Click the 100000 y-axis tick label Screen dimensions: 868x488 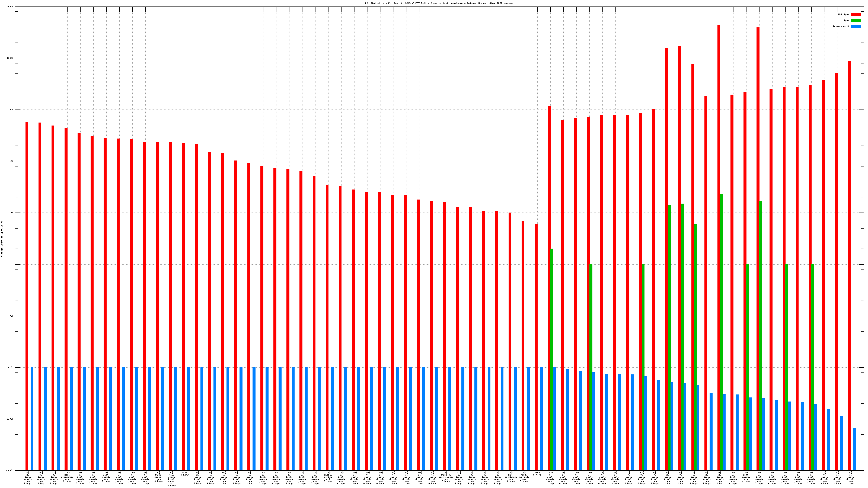pos(10,7)
